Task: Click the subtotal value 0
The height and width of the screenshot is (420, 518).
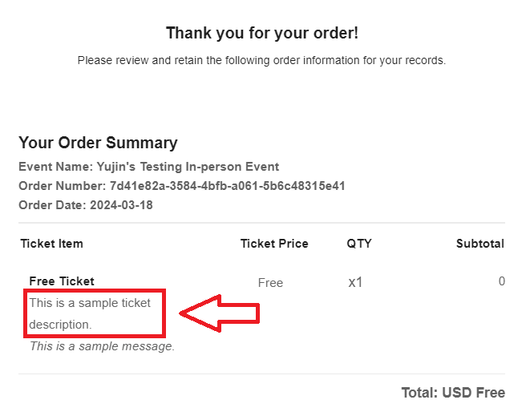Action: [501, 281]
